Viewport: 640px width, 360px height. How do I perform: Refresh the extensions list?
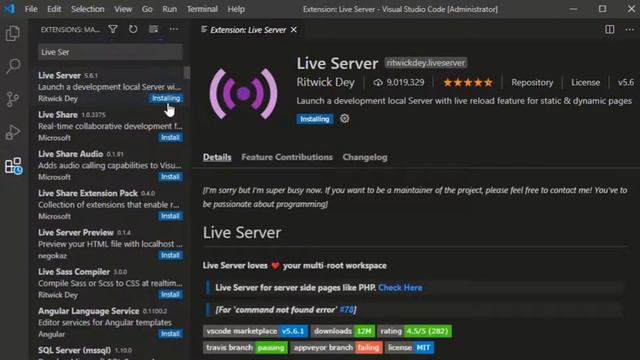(x=133, y=29)
